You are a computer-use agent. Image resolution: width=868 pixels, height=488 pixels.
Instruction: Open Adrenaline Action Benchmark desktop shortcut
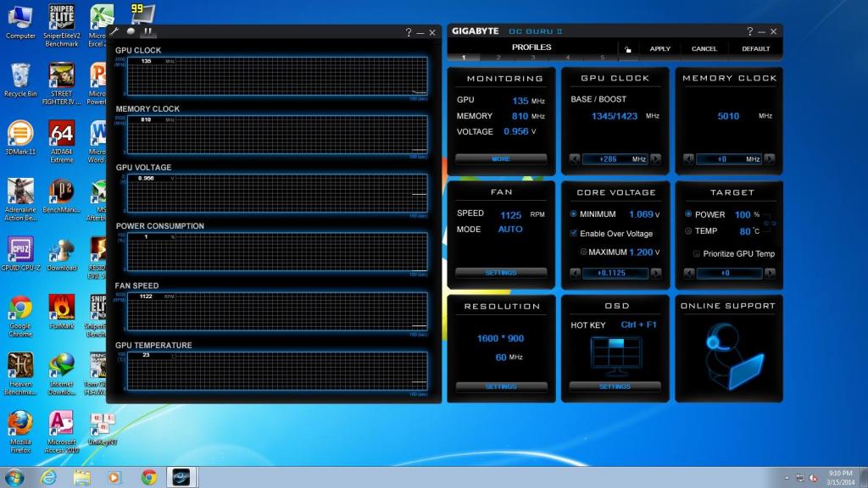(20, 200)
